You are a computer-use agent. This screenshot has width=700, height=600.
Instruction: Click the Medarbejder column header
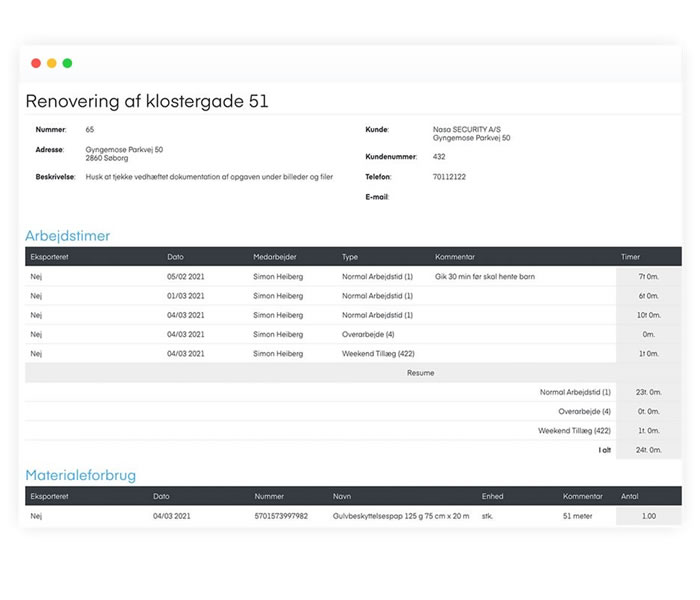(275, 257)
